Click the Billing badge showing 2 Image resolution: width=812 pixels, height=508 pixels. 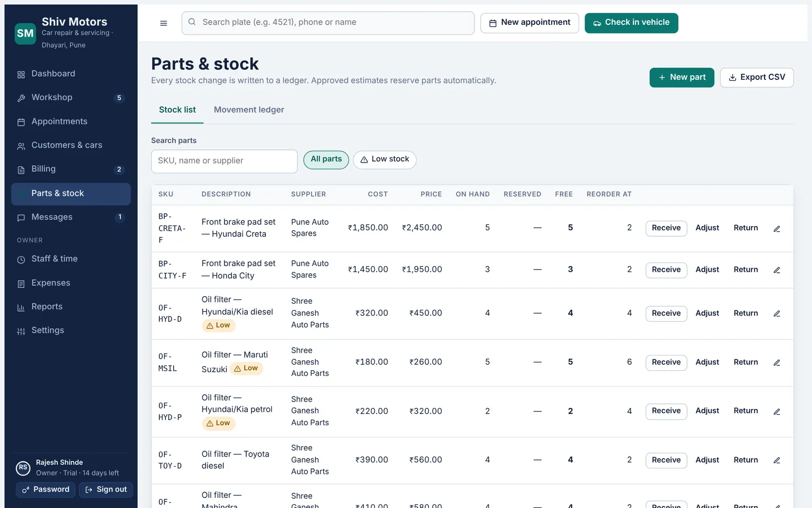[119, 170]
